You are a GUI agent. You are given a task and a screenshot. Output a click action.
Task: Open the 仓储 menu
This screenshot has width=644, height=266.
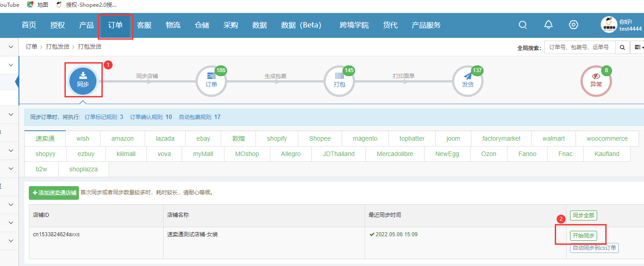coord(202,25)
